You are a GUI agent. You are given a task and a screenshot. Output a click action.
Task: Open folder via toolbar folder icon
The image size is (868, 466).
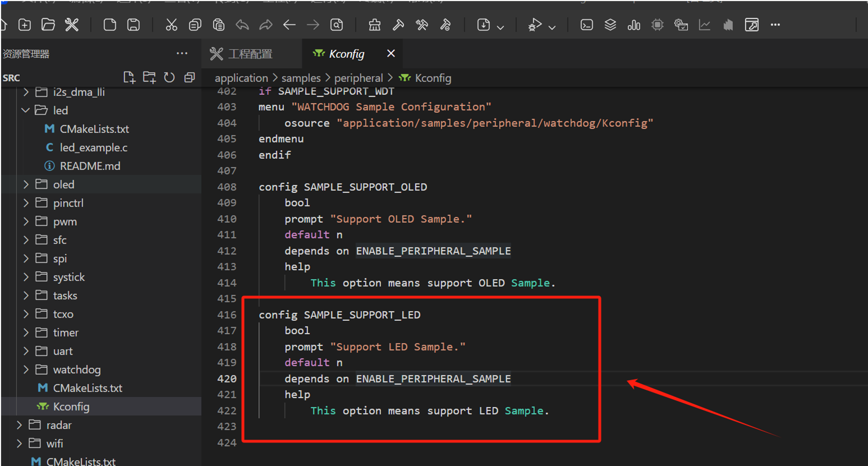[48, 25]
